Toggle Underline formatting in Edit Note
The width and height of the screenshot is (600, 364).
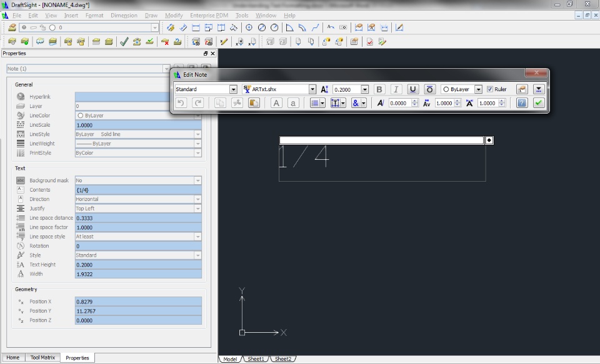pyautogui.click(x=413, y=89)
